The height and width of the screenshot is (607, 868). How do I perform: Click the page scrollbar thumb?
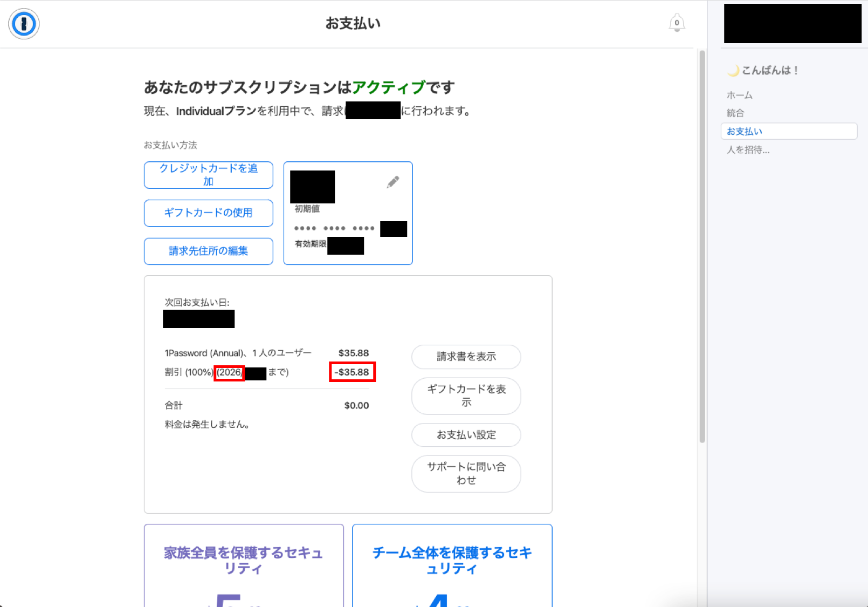coord(702,246)
